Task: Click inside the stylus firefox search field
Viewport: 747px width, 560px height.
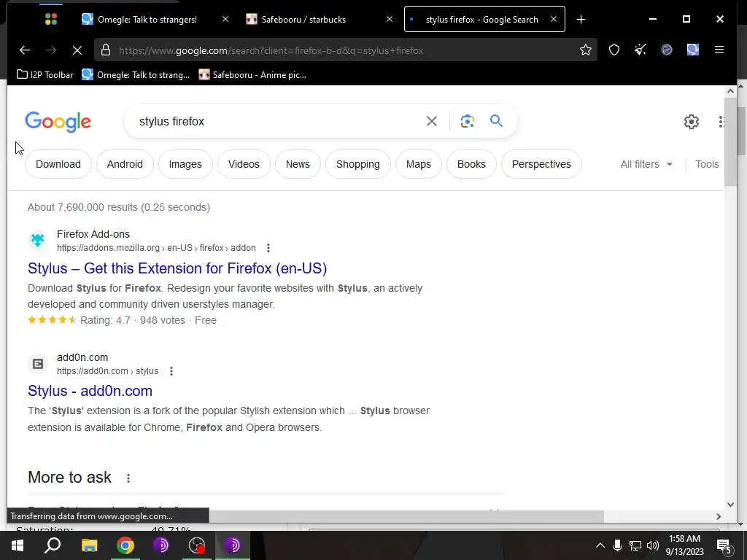Action: pos(276,122)
